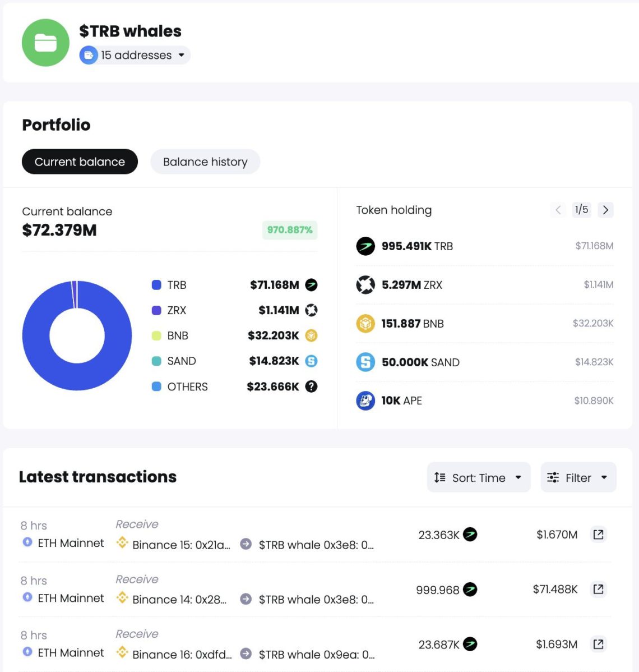
Task: Click the question mark icon beside OTHERS
Action: (312, 386)
